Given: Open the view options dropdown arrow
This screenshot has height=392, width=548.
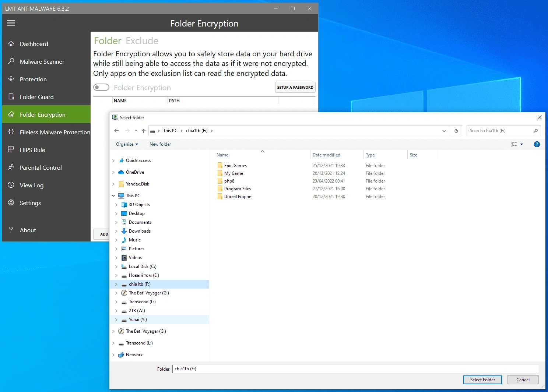Looking at the screenshot, I should tap(522, 144).
